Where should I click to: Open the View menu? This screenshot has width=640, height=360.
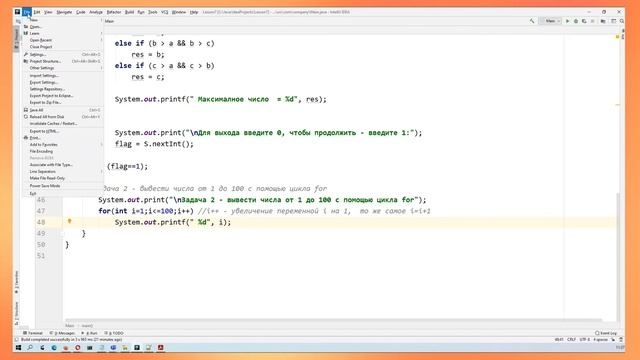point(48,12)
